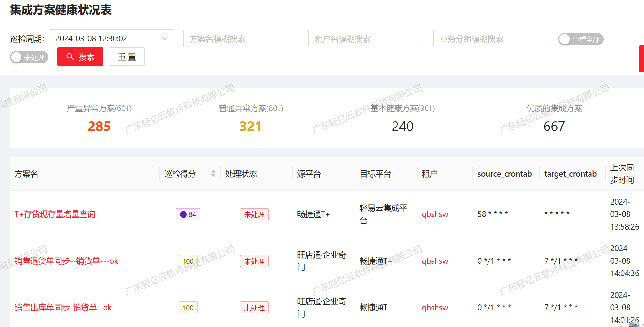
Task: Open qbshsw tenant link in 销售出库单同步 row
Action: 435,307
